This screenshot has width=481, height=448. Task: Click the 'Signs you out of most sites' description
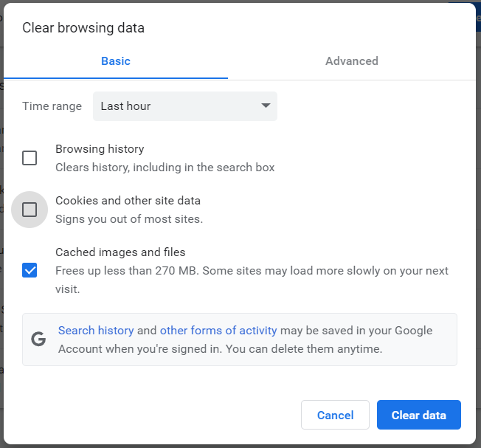129,219
